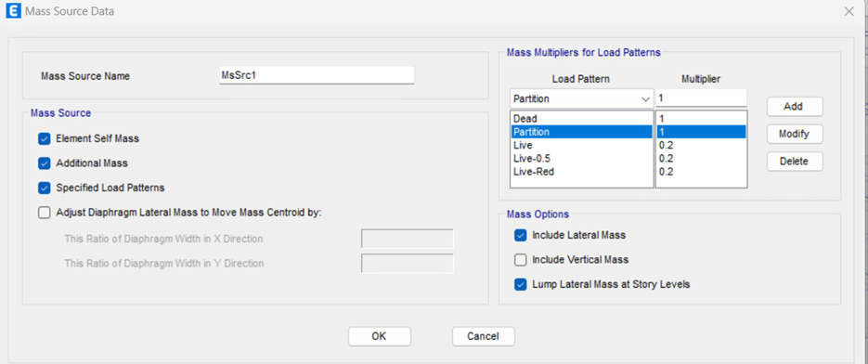Toggle Specified Load Patterns checkbox
This screenshot has height=364, width=868.
[45, 188]
